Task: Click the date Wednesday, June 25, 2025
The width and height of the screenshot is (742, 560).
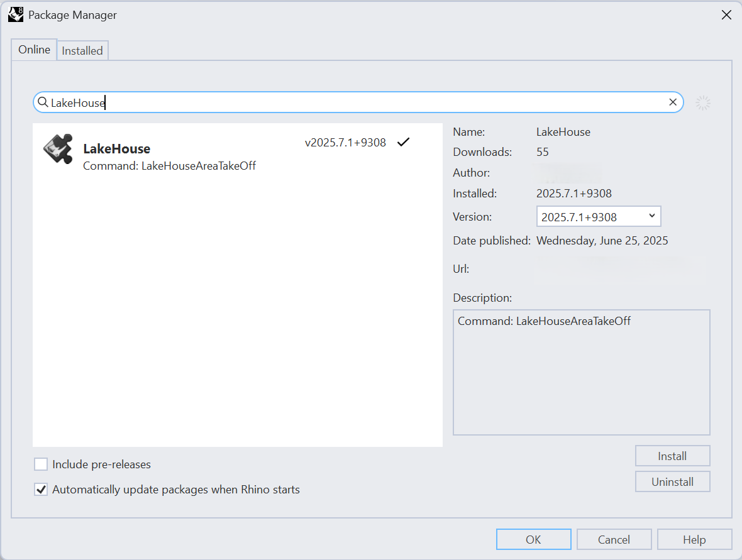Action: click(602, 240)
